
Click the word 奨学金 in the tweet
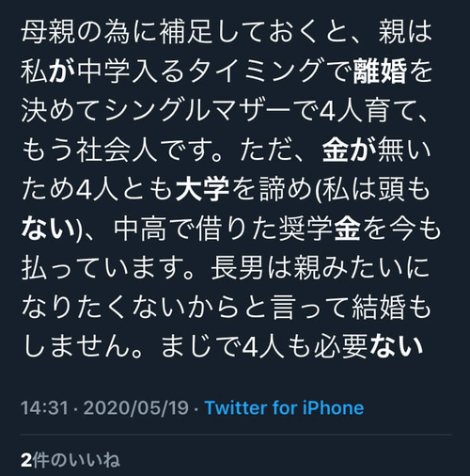[320, 230]
